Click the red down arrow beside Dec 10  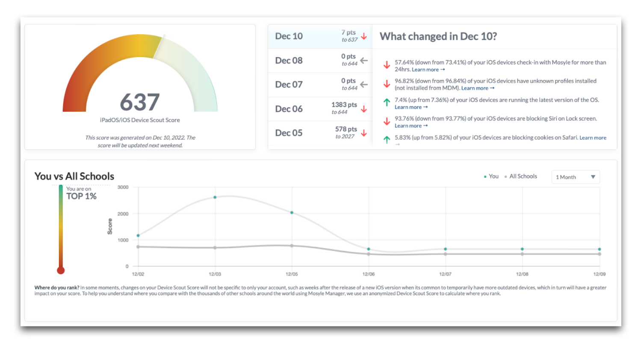(364, 36)
